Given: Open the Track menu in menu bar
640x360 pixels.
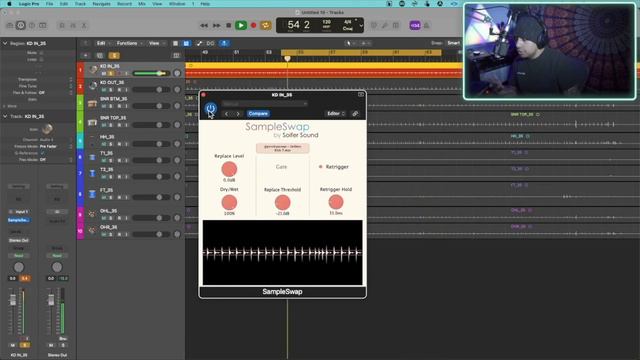Looking at the screenshot, I should 80,4.
